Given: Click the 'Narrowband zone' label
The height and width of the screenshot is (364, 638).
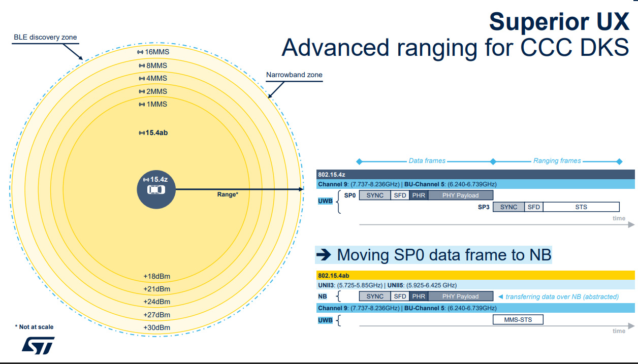Looking at the screenshot, I should point(294,75).
